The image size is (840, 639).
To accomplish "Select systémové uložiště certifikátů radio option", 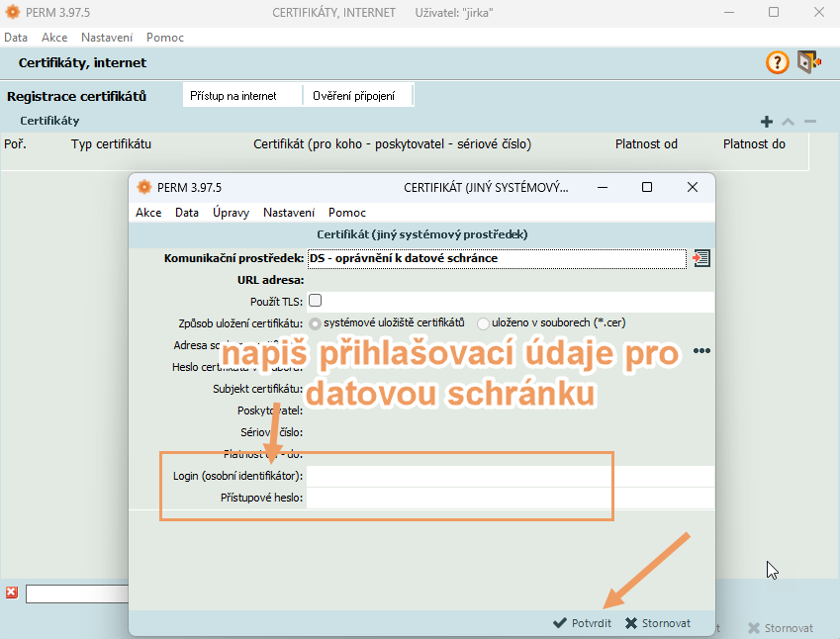I will tap(315, 323).
